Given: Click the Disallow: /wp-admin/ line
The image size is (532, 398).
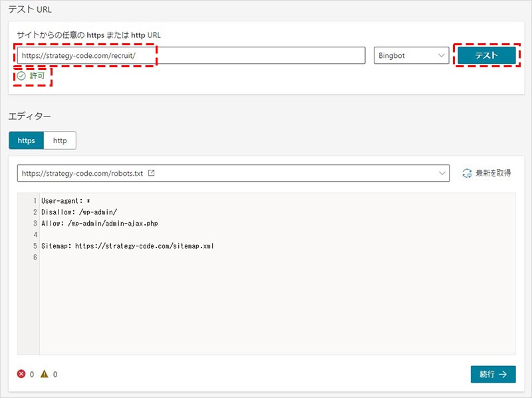Looking at the screenshot, I should 80,212.
